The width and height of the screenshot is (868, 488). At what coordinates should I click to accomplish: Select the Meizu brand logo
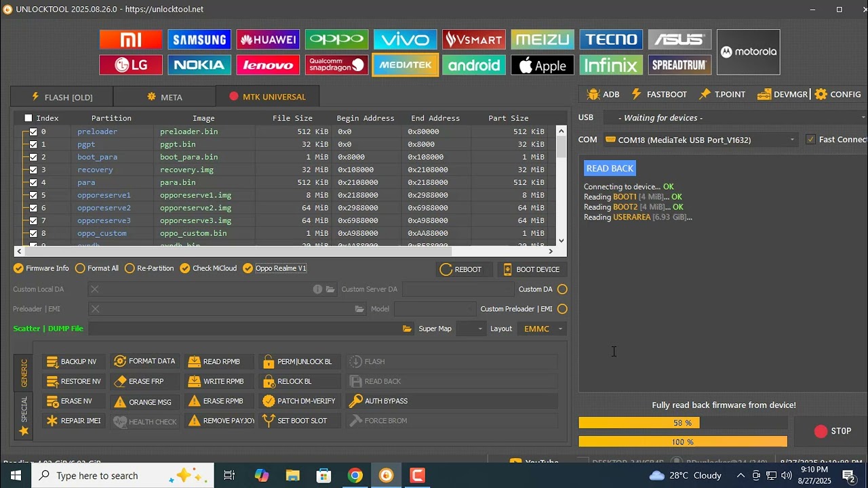[542, 39]
